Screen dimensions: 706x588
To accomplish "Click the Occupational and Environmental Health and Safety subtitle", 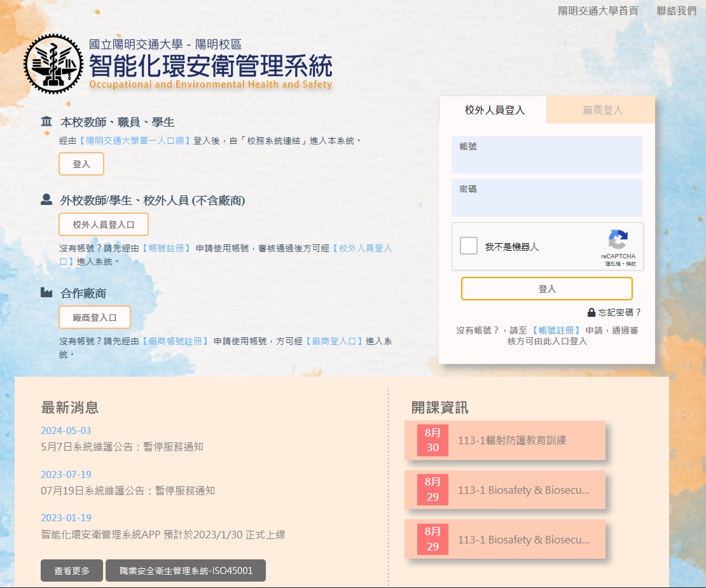I will (211, 84).
